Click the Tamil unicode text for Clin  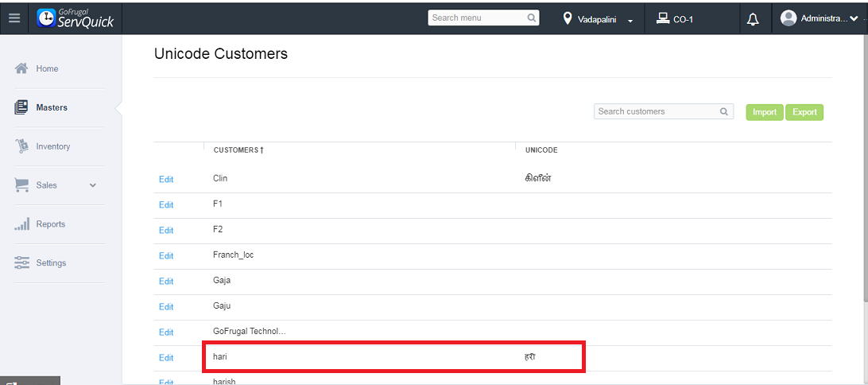(537, 178)
